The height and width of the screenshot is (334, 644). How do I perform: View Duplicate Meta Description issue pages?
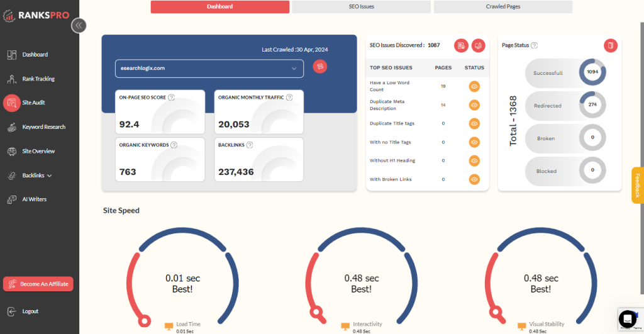click(474, 105)
